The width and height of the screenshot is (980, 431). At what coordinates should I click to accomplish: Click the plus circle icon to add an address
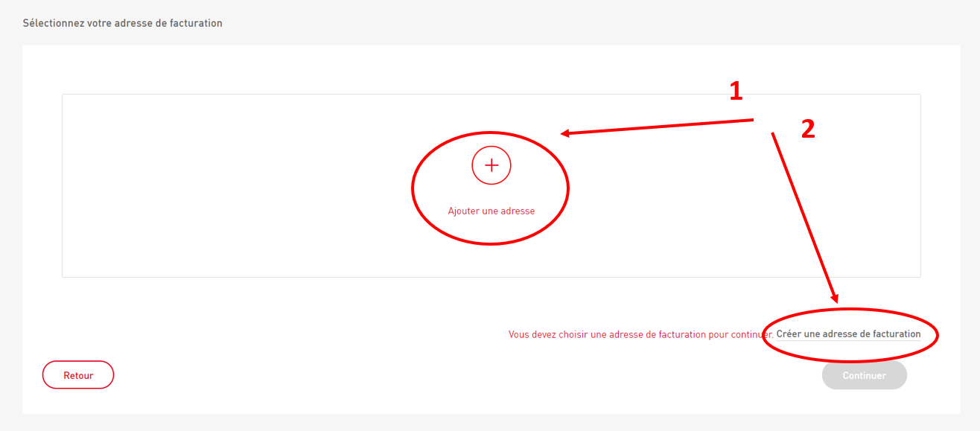click(491, 165)
